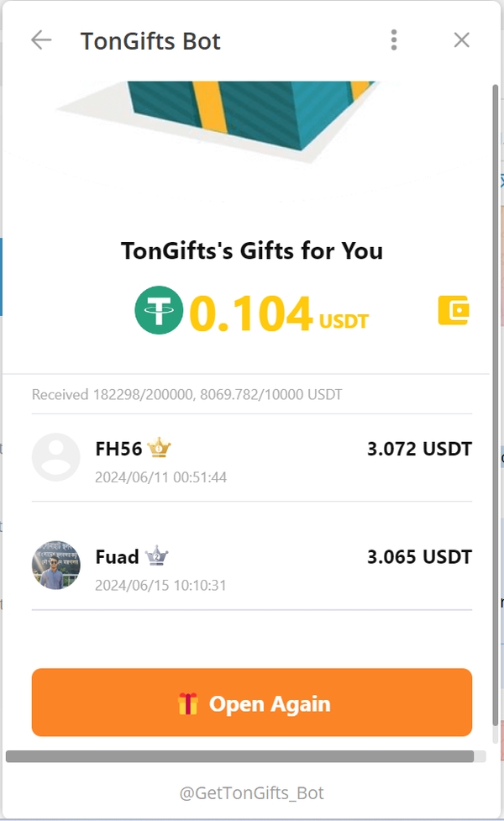The height and width of the screenshot is (821, 504).
Task: Expand details for the Fuad entry
Action: click(252, 566)
